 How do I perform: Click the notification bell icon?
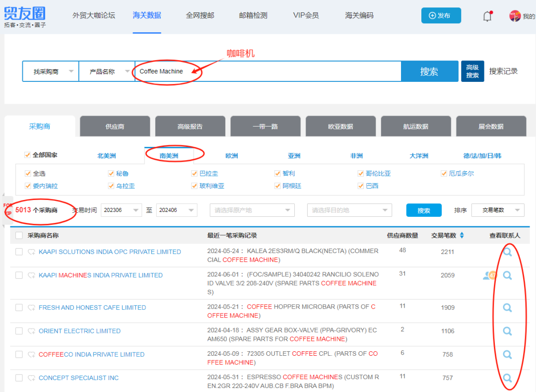487,16
